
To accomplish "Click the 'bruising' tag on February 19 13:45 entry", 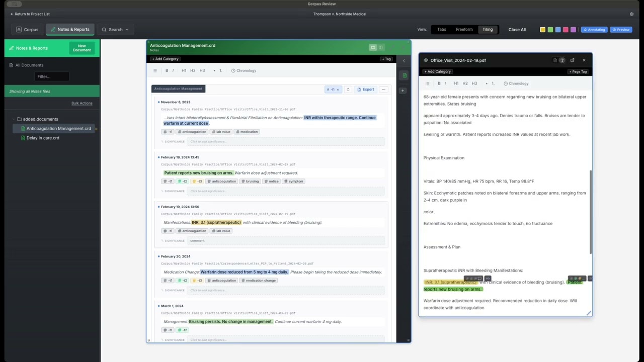I will (x=250, y=182).
